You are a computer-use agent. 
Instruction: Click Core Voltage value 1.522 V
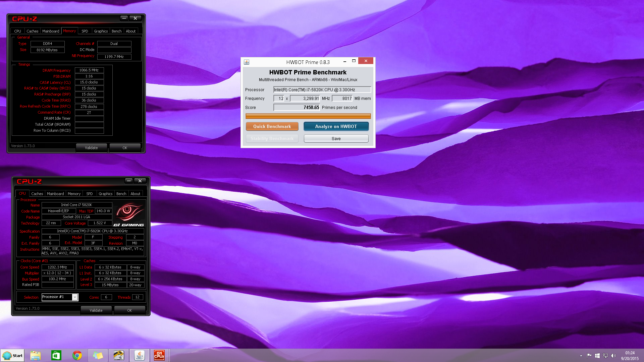coord(100,223)
